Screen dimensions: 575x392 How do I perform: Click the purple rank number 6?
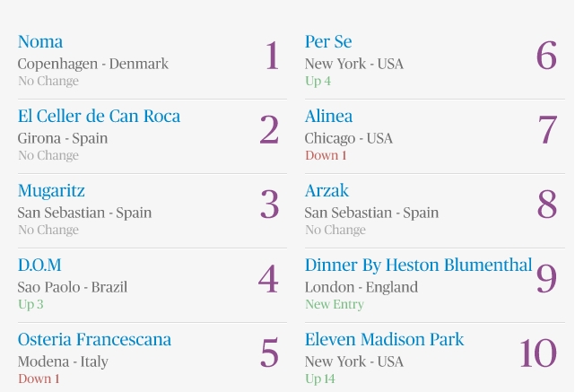tap(546, 56)
